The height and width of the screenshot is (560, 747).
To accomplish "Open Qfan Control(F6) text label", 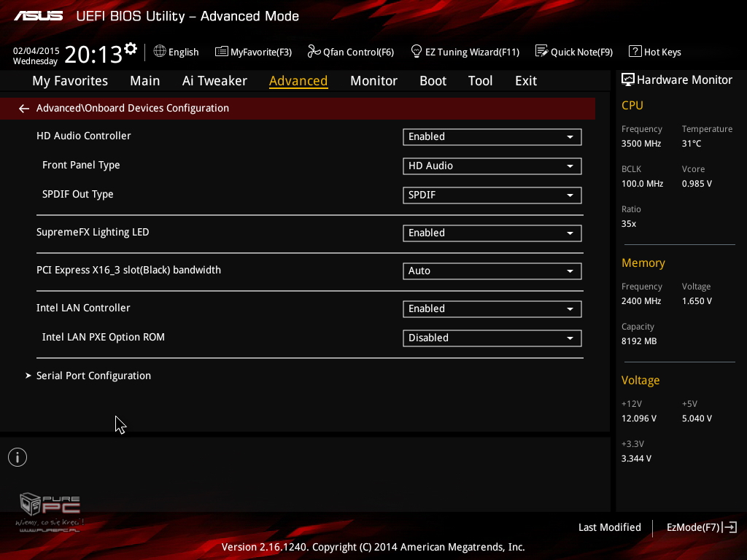I will tap(359, 52).
